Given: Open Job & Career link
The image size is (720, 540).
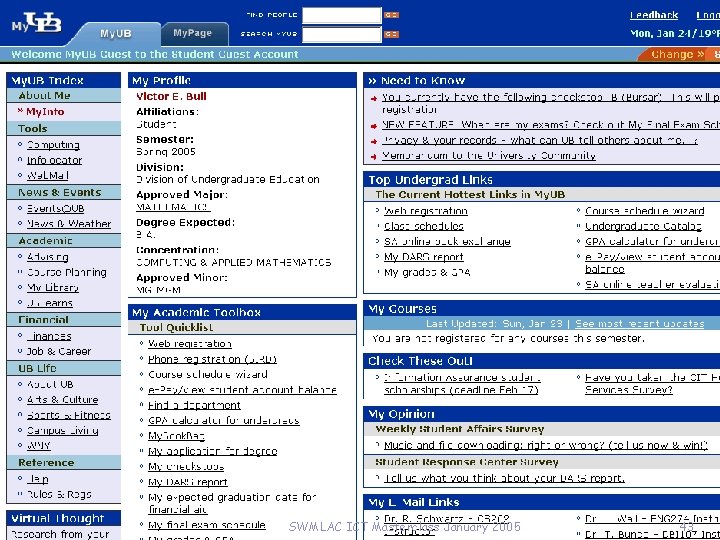Looking at the screenshot, I should pyautogui.click(x=59, y=351).
